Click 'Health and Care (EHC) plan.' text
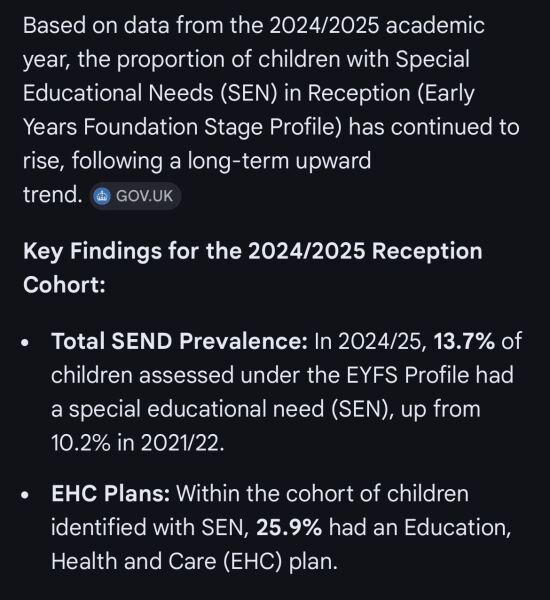The image size is (550, 600). 194,562
